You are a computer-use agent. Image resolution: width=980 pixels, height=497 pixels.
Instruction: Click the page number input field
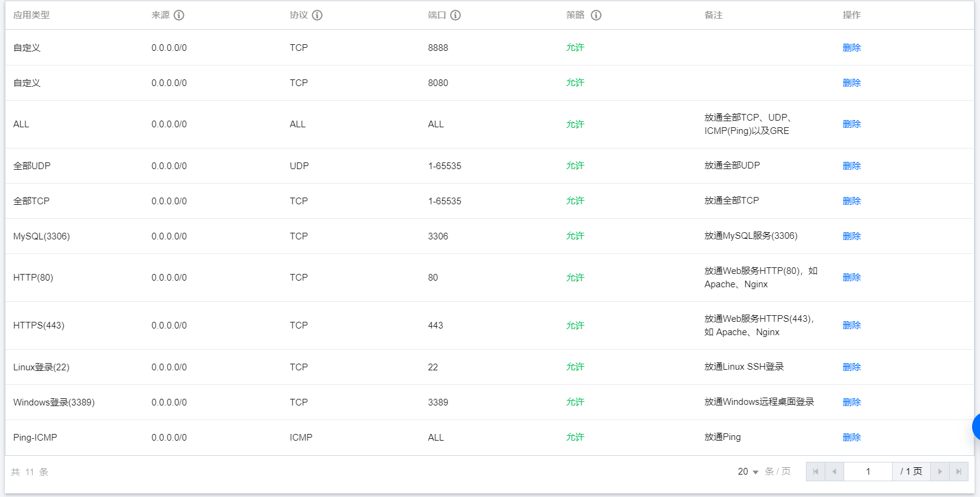[x=868, y=472]
